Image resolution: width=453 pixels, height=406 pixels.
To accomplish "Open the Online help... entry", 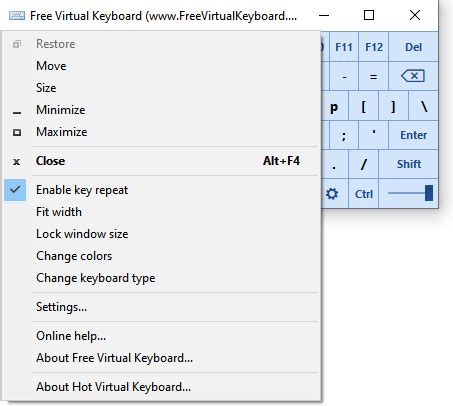I will [161, 336].
